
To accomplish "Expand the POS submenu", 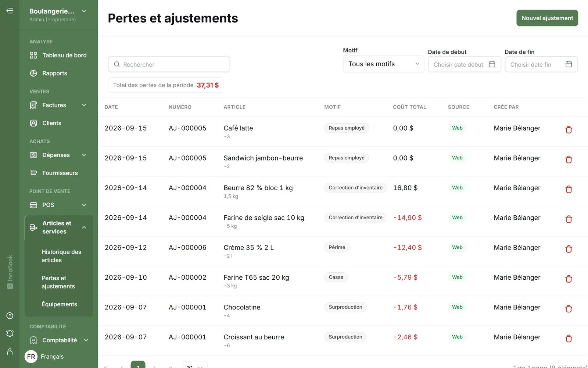I will pos(84,205).
